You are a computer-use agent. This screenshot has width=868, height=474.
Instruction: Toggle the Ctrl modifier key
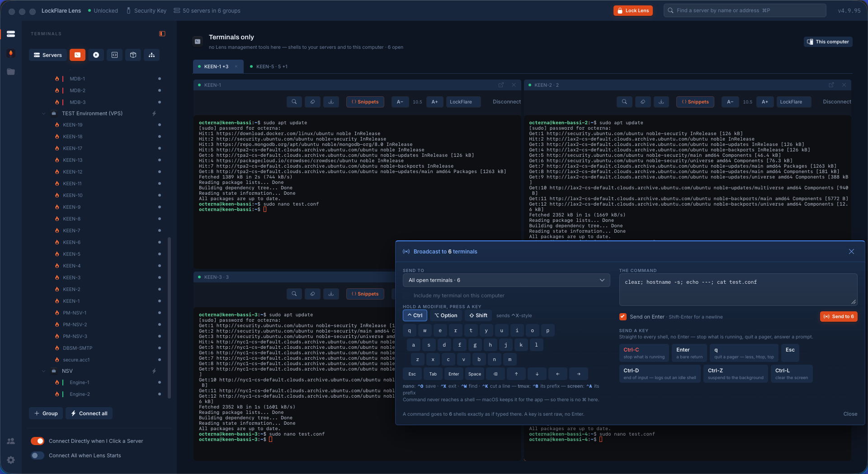pyautogui.click(x=415, y=316)
